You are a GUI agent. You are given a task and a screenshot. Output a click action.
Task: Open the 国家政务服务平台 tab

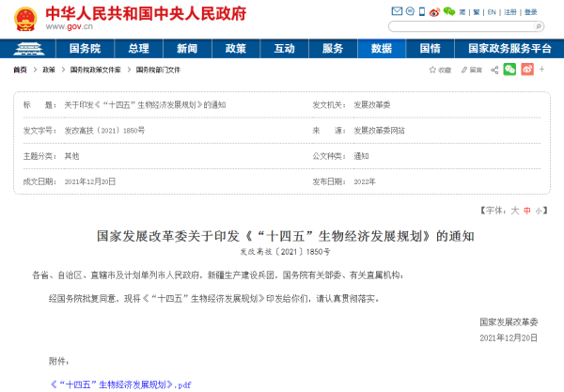click(x=509, y=48)
